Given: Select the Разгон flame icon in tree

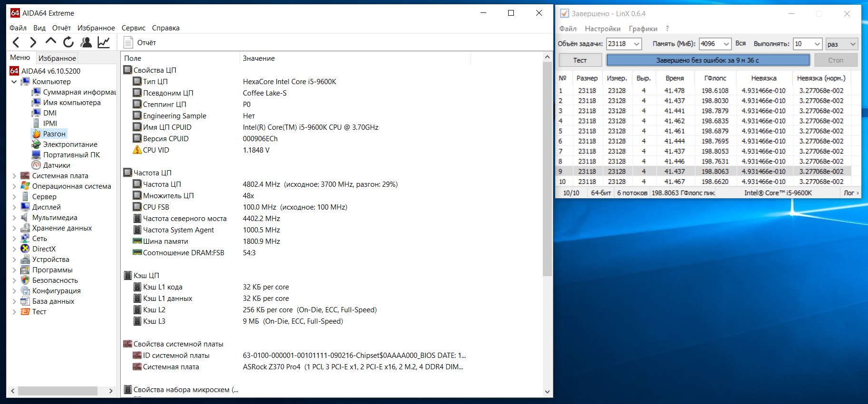Looking at the screenshot, I should click(36, 134).
